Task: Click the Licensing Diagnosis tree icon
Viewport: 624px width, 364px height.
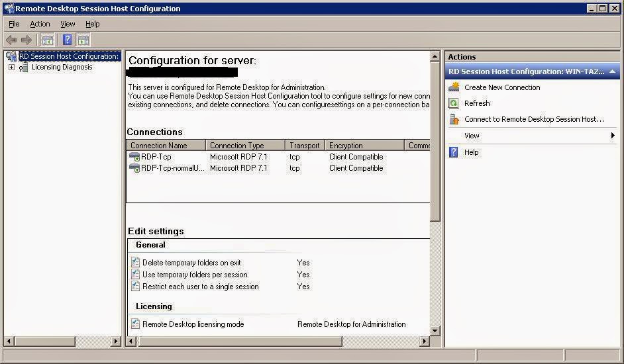Action: click(x=23, y=68)
